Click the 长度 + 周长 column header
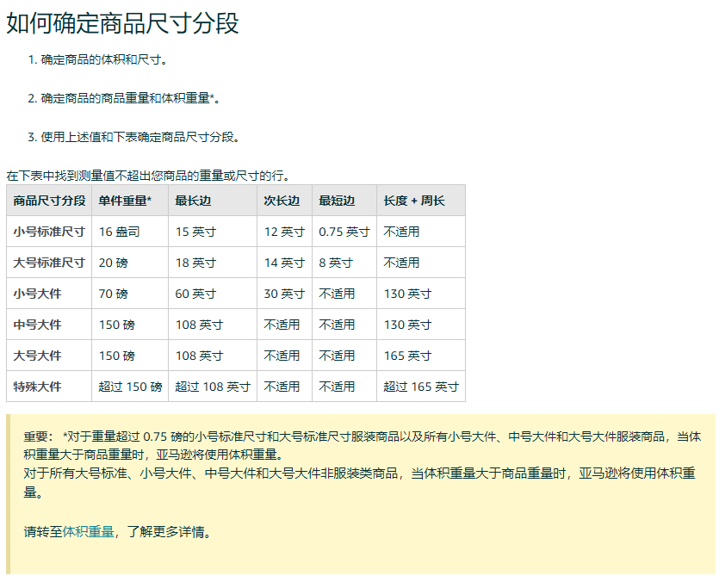Screen dimensions: 719x588 414,201
